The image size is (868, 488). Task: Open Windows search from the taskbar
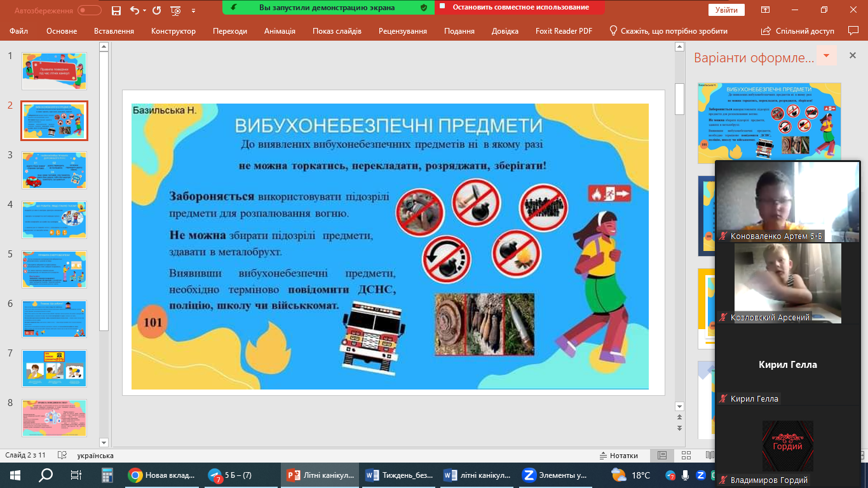tap(46, 475)
